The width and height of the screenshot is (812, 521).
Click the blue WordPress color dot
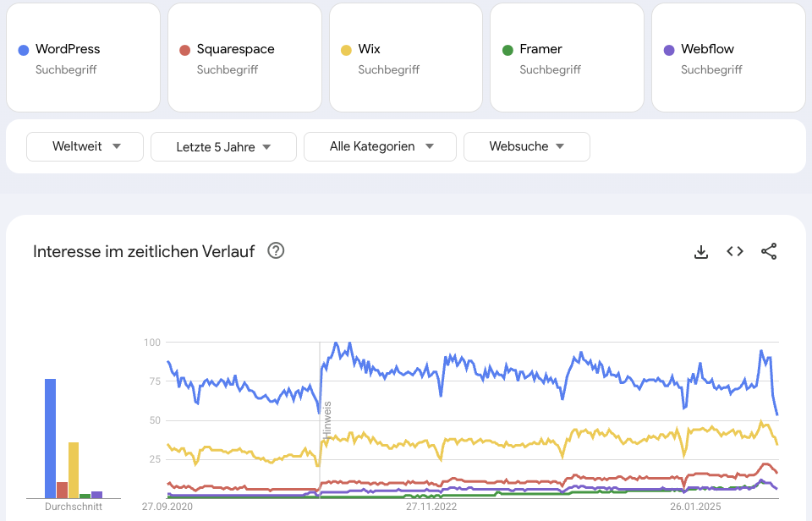[x=24, y=50]
